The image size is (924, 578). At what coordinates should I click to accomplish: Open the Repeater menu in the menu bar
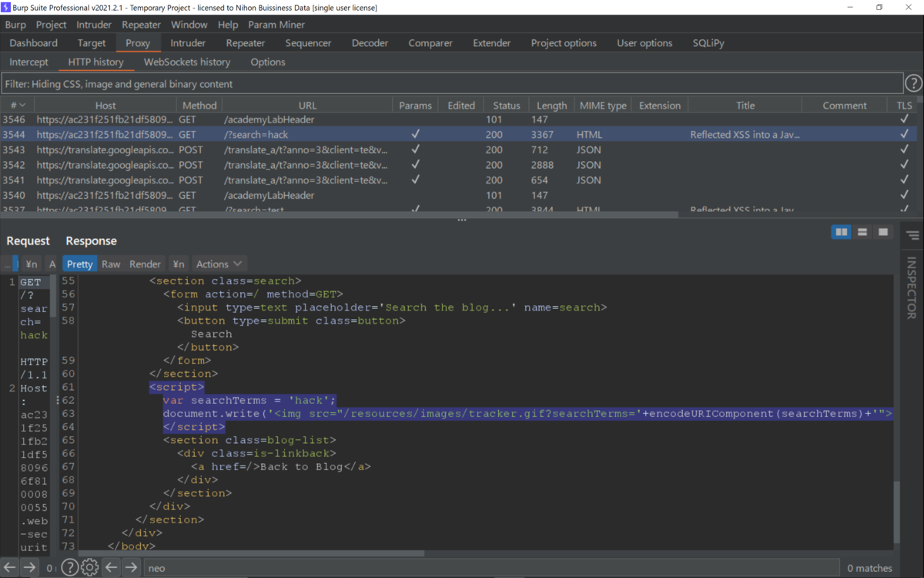141,24
